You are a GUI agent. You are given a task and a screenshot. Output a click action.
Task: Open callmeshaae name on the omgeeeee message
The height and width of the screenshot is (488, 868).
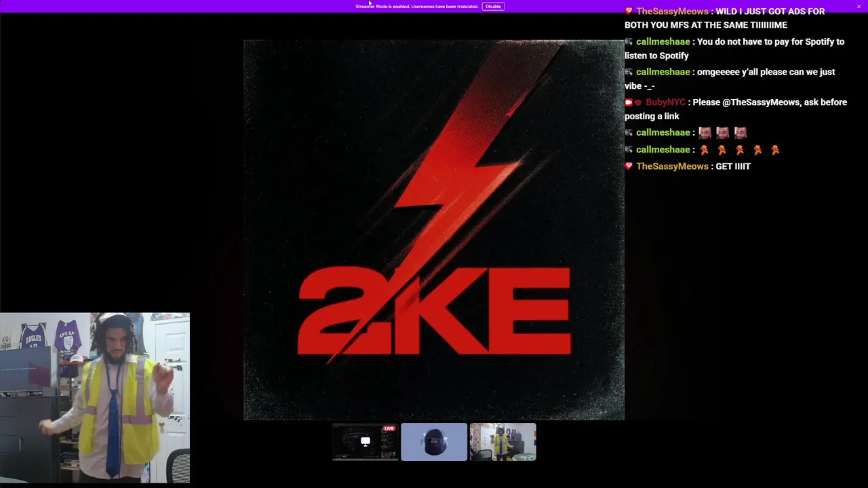pyautogui.click(x=663, y=72)
